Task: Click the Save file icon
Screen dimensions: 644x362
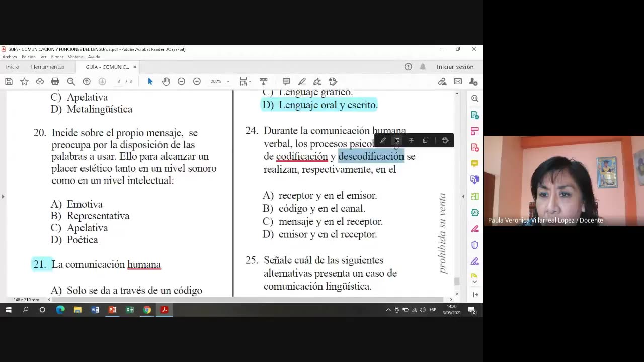Action: pyautogui.click(x=9, y=81)
